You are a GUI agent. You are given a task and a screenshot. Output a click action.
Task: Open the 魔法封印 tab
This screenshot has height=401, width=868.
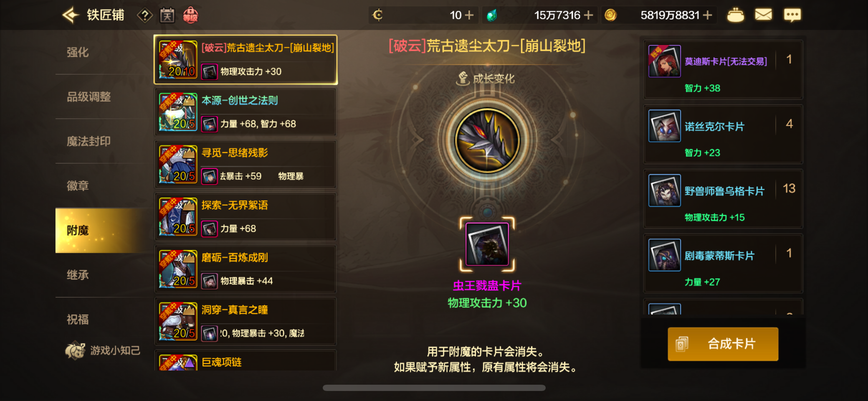click(89, 141)
